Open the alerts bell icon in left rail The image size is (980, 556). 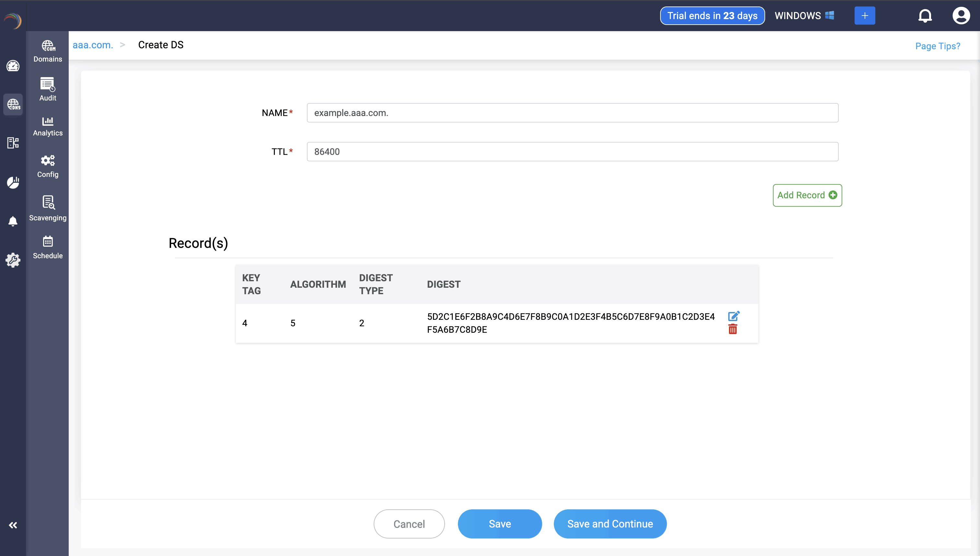point(13,221)
